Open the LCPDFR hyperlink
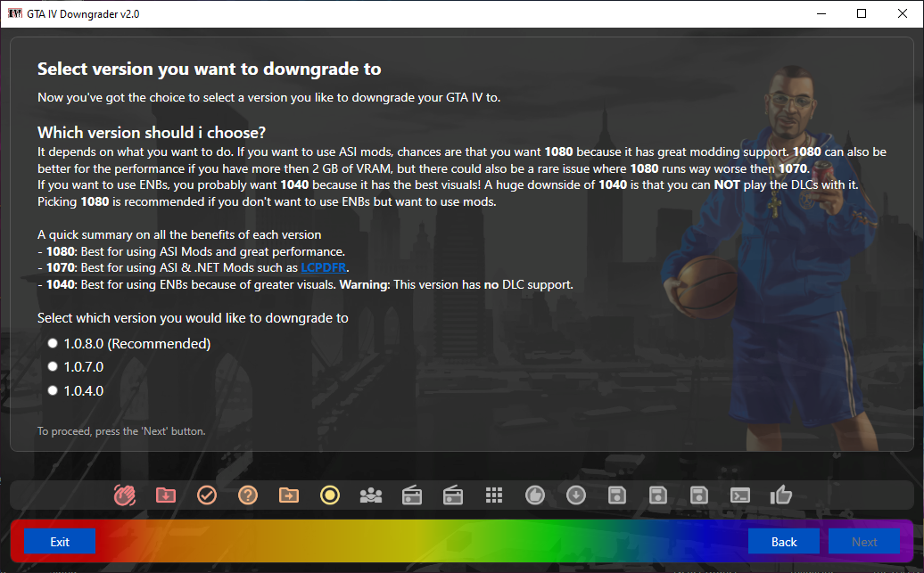 [323, 267]
